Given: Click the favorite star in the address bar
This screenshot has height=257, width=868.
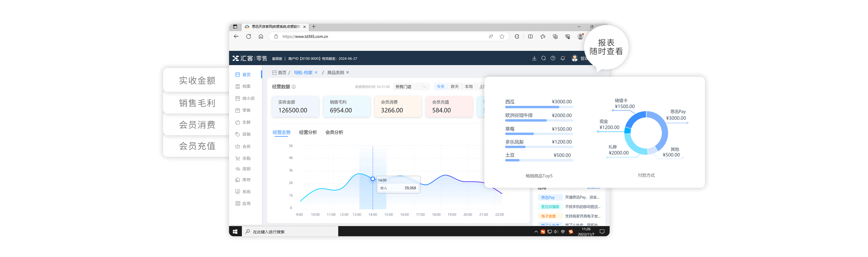Looking at the screenshot, I should pos(502,36).
